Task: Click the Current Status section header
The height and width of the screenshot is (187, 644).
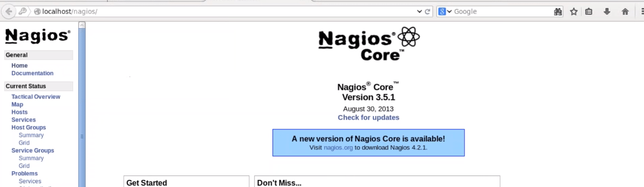Action: 38,87
